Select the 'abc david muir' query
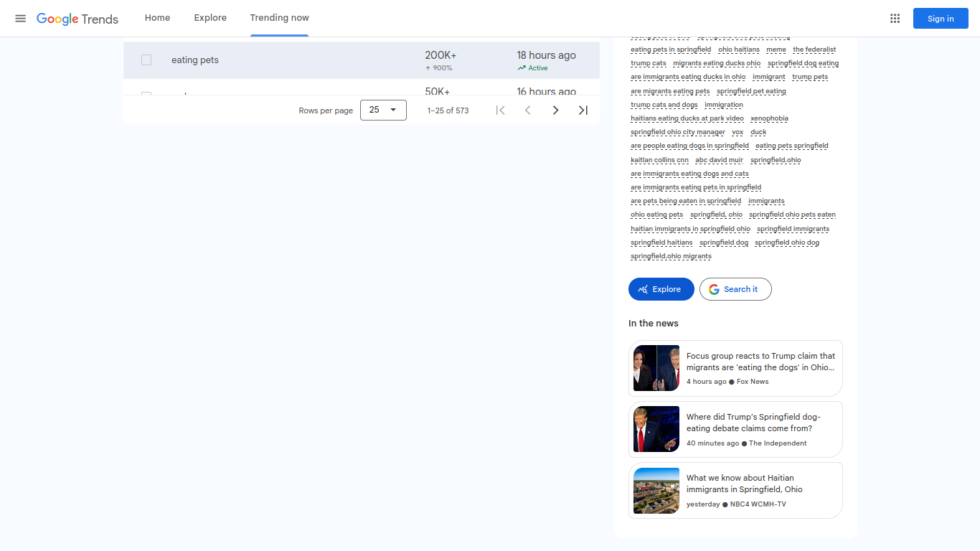 point(720,160)
